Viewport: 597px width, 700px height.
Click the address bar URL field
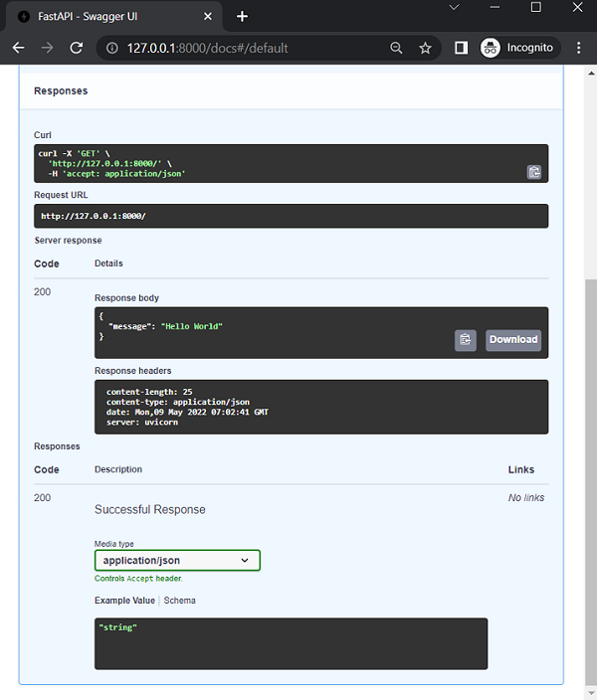click(249, 48)
